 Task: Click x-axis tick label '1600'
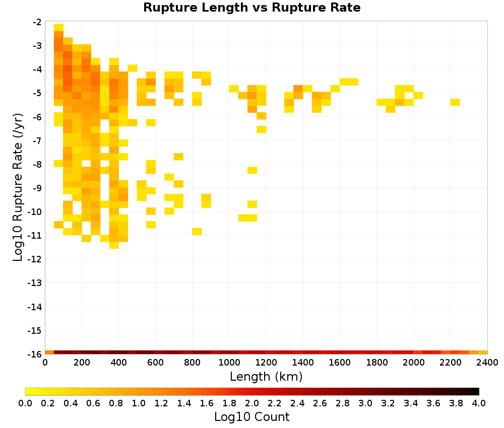click(x=340, y=363)
